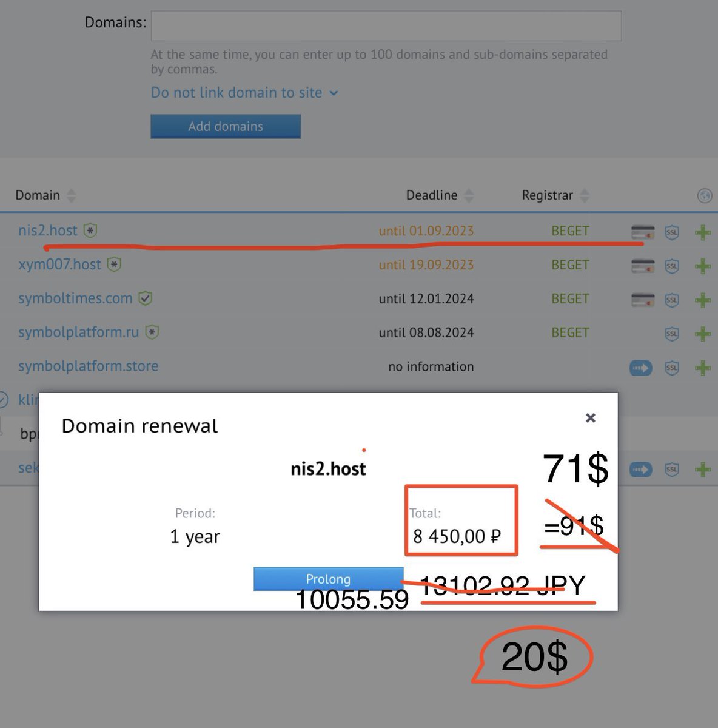The image size is (718, 728).
Task: Click BEGET registrar in symboltimes.com row
Action: [x=570, y=299]
